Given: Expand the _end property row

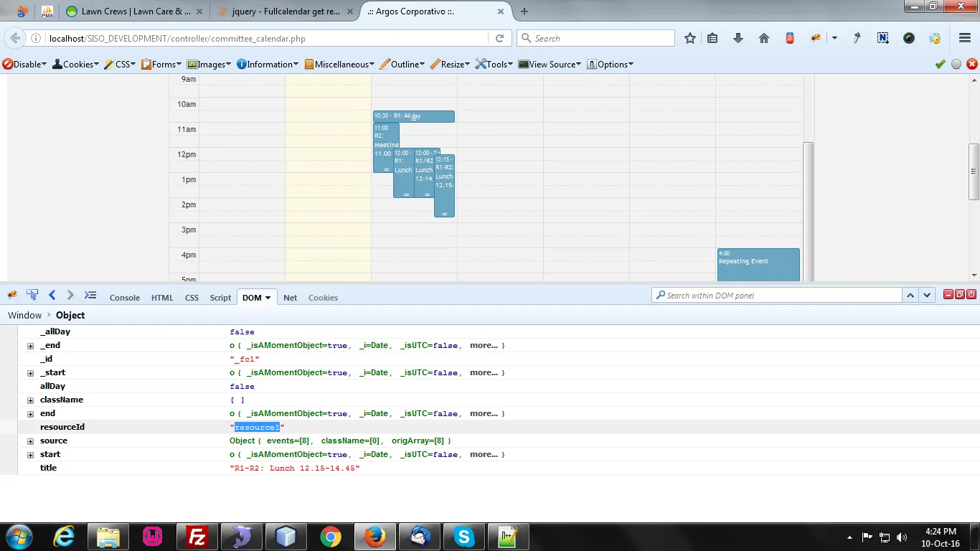Looking at the screenshot, I should point(30,346).
